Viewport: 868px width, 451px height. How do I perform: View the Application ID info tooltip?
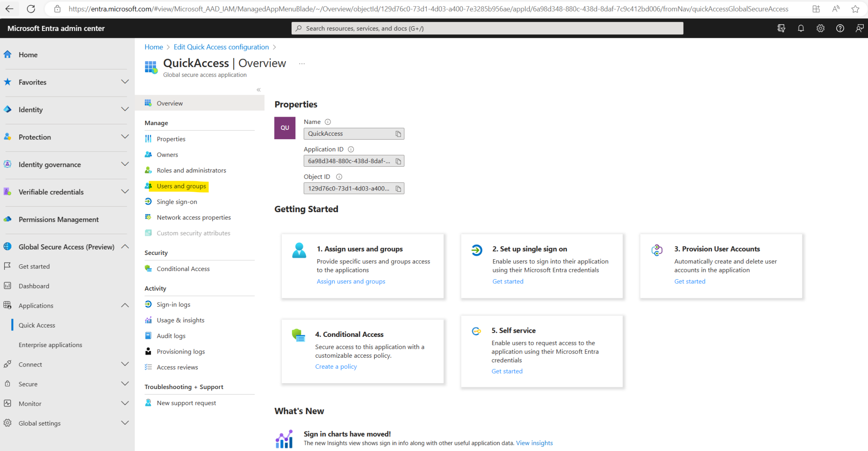(351, 149)
